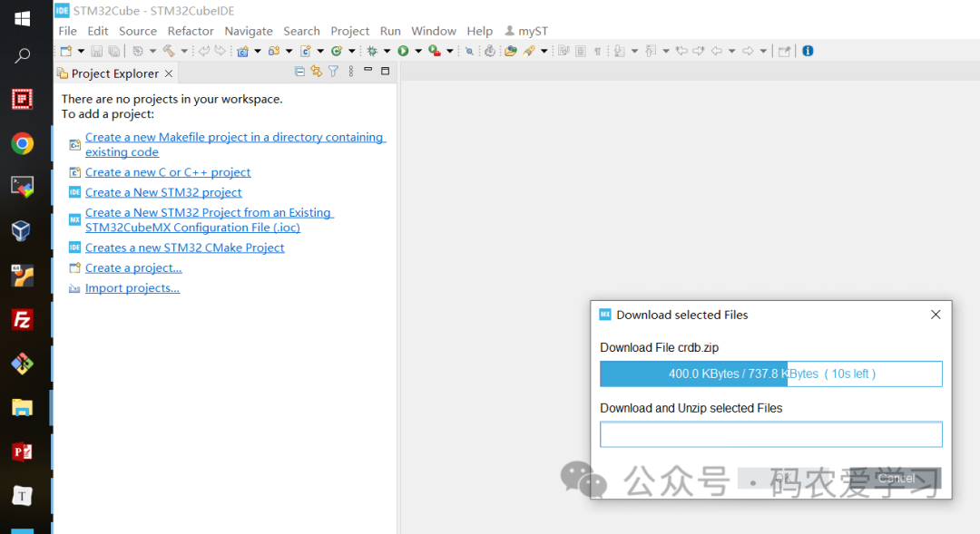Click 'Create a New STM32 project' link

click(x=163, y=192)
